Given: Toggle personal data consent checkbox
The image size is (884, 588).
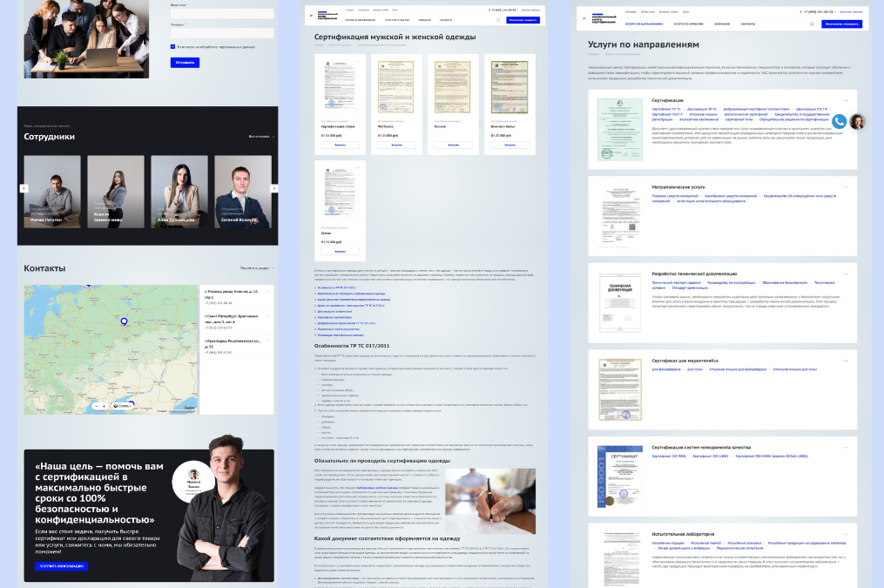Looking at the screenshot, I should coord(172,47).
